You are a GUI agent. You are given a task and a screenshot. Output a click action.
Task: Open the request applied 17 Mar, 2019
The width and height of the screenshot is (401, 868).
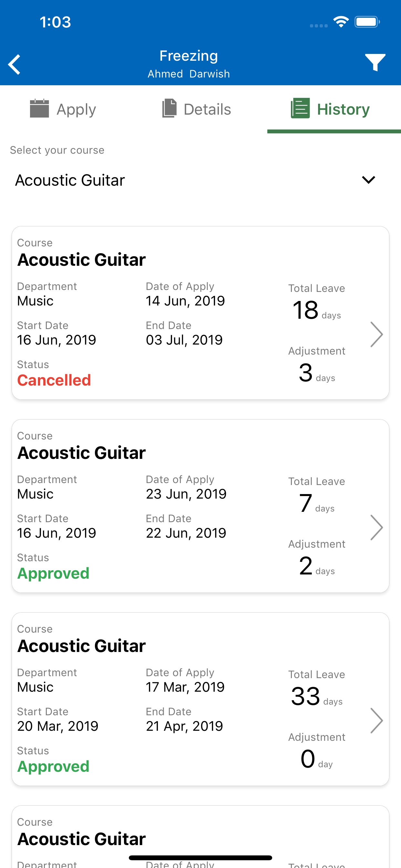[200, 699]
